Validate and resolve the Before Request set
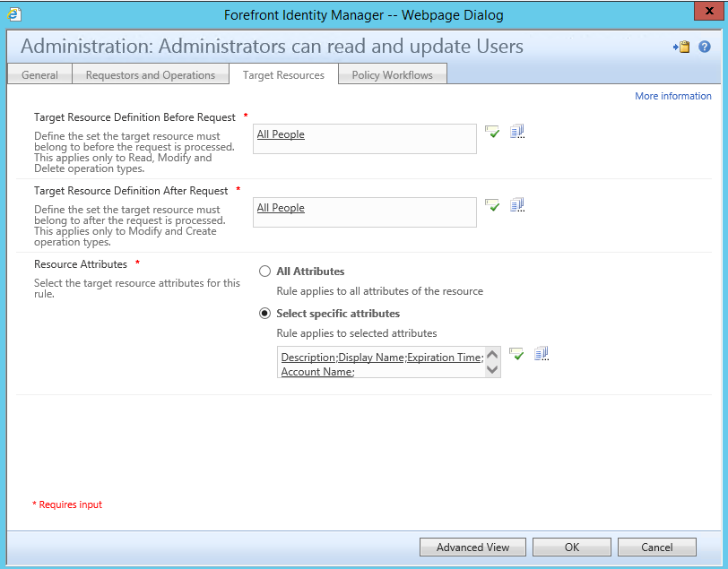 (492, 132)
